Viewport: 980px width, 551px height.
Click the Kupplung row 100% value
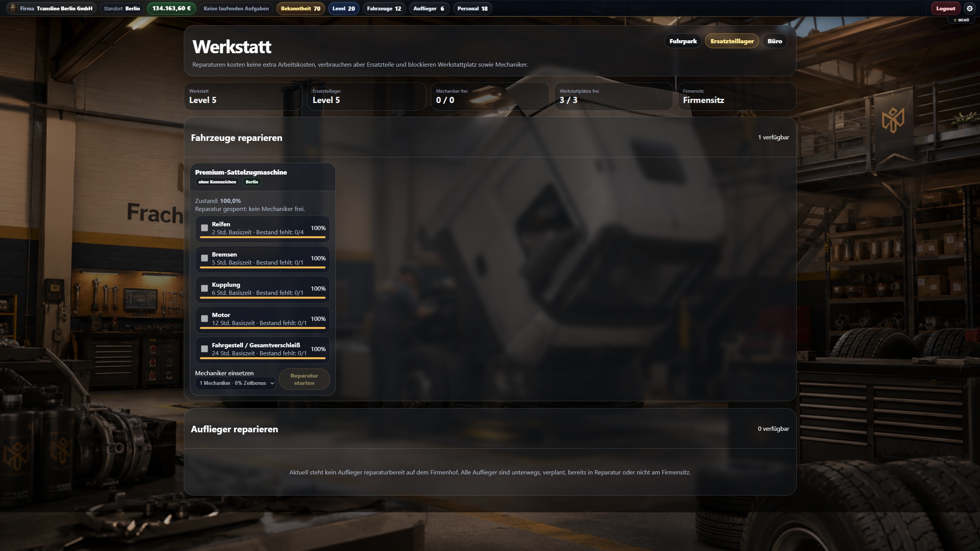tap(318, 288)
